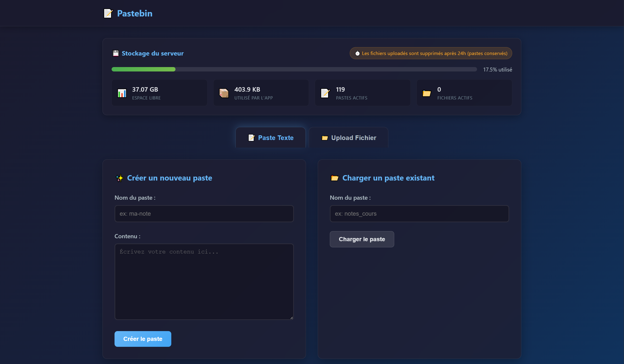The width and height of the screenshot is (624, 364).
Task: Click the sparkles icon beside Créer un nouveau paste
Action: pyautogui.click(x=120, y=178)
